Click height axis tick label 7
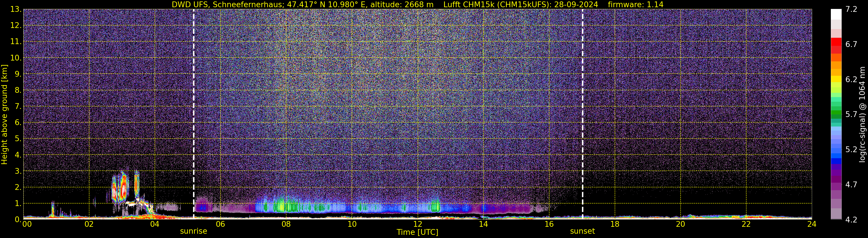Screen dimensions: 868x238 point(18,106)
